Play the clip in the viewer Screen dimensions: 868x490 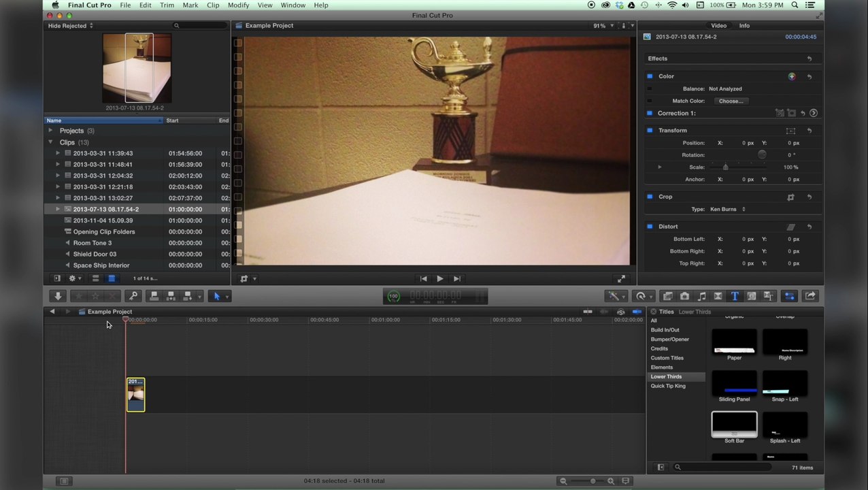click(439, 278)
